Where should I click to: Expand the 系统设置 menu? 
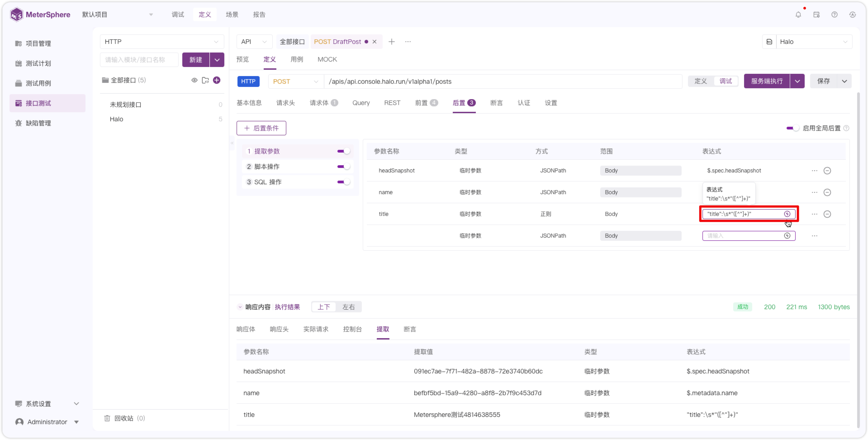(47, 404)
